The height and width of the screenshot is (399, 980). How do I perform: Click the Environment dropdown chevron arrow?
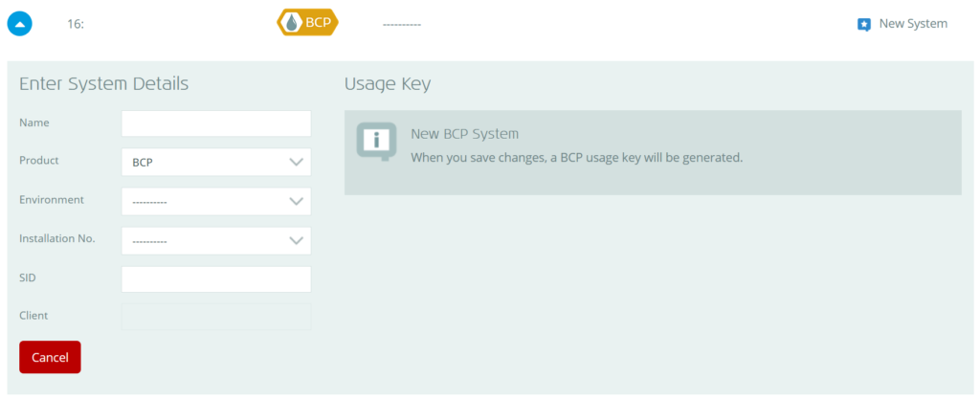coord(297,202)
